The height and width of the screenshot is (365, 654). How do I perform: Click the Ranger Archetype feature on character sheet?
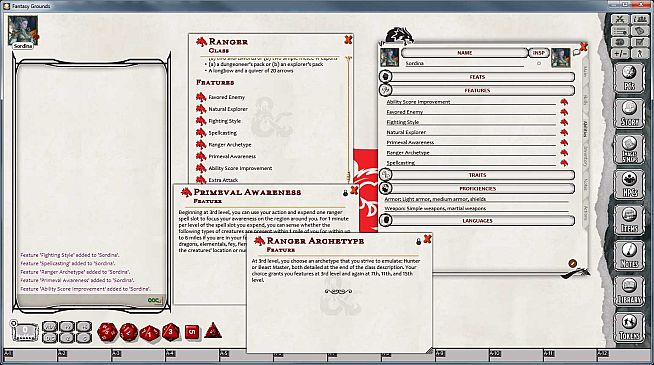coord(471,153)
